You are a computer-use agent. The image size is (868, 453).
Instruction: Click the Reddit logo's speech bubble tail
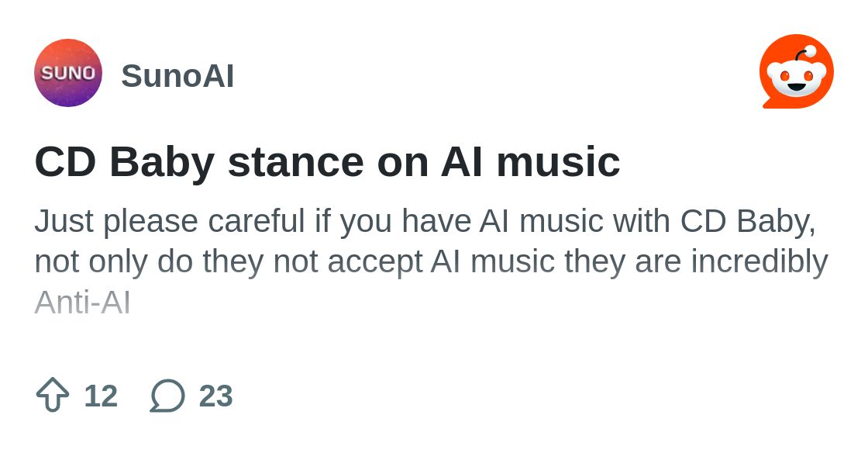768,104
